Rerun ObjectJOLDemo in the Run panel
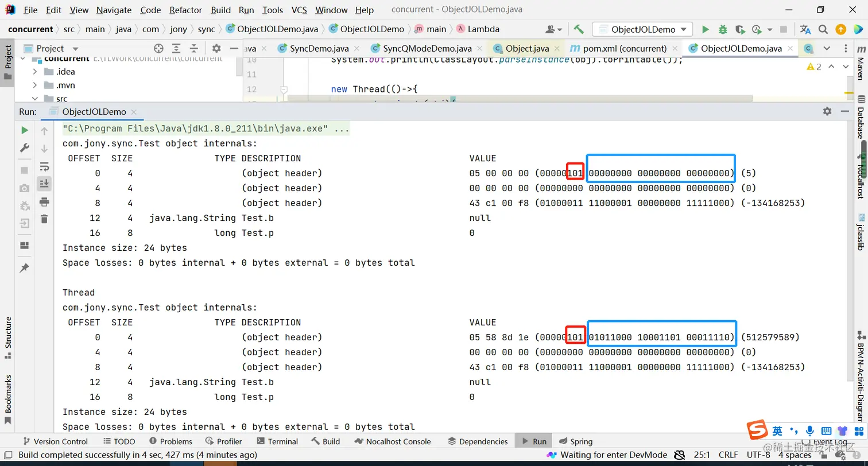 coord(25,131)
